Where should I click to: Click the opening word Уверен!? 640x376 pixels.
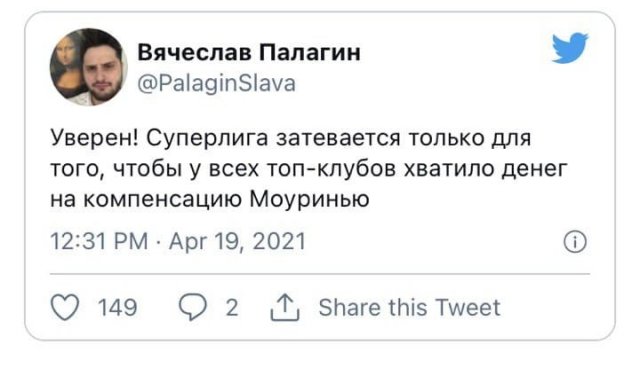(x=95, y=138)
